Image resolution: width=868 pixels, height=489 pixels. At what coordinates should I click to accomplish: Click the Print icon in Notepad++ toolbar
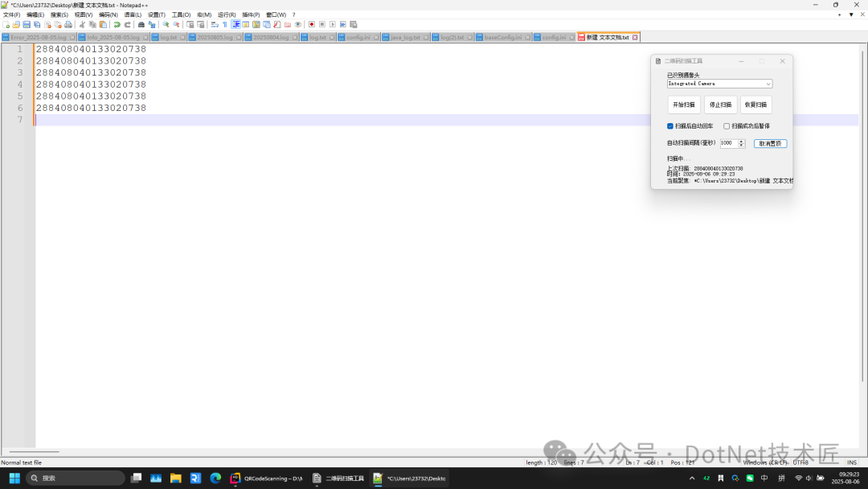pyautogui.click(x=69, y=25)
